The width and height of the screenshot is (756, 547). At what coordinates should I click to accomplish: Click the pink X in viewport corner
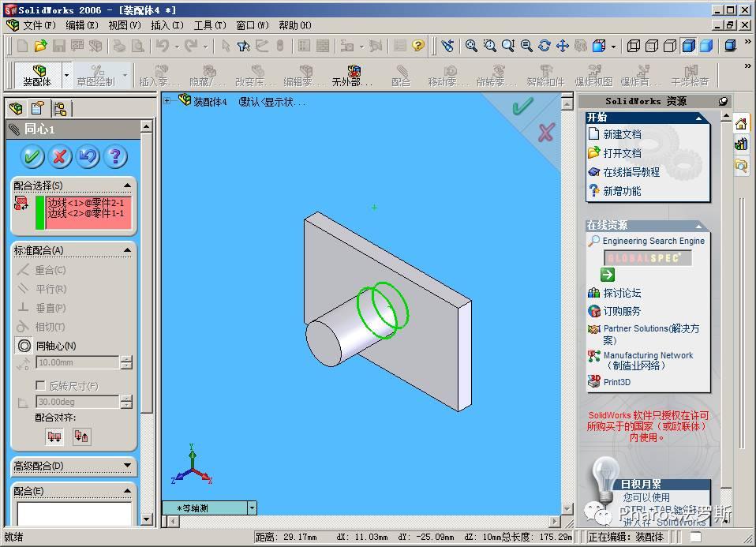(x=546, y=132)
